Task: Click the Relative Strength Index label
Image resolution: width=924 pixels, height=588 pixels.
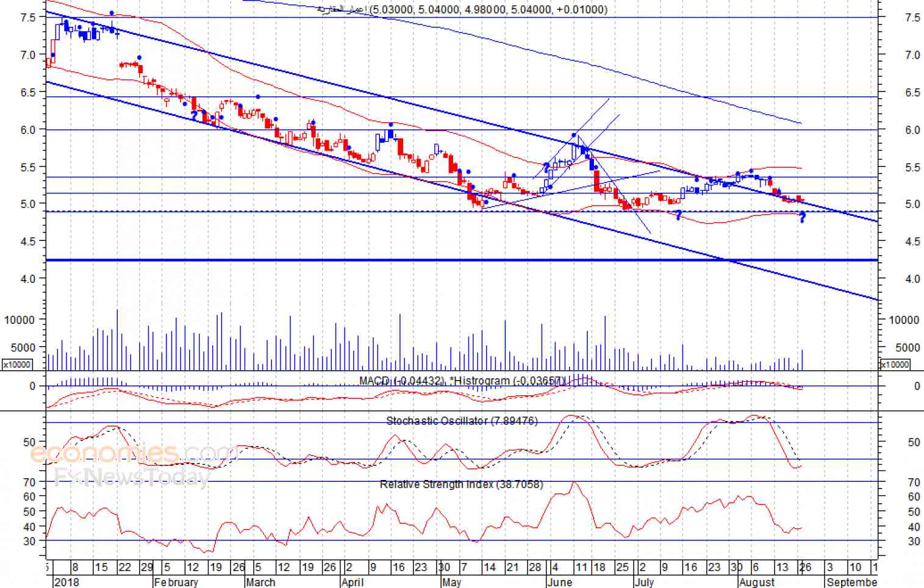Action: coord(461,484)
